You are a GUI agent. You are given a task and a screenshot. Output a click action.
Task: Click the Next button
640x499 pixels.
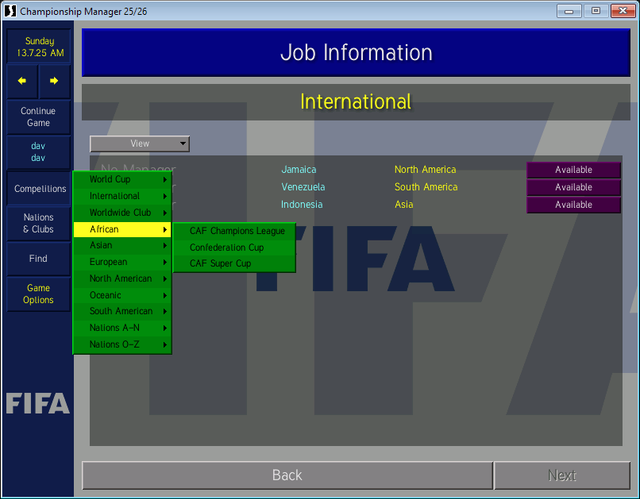tap(562, 475)
